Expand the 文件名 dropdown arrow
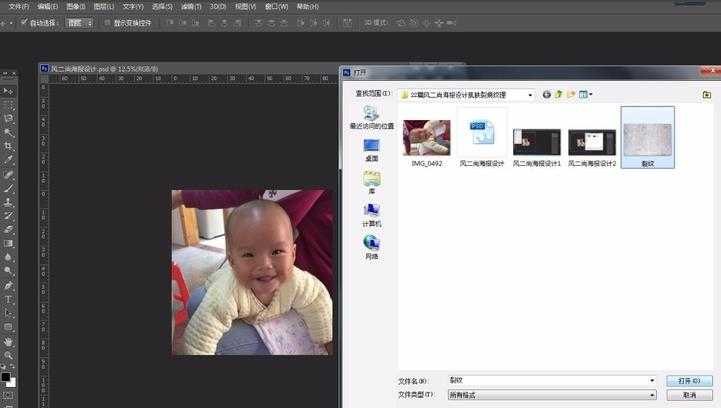 [x=652, y=380]
